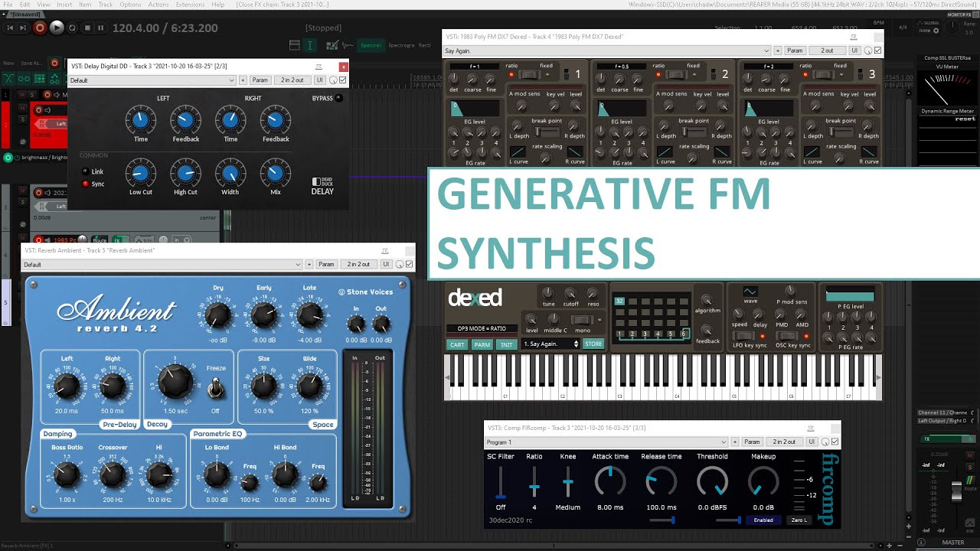The height and width of the screenshot is (551, 980).
Task: Start recording with the red transport record button
Action: (x=40, y=28)
